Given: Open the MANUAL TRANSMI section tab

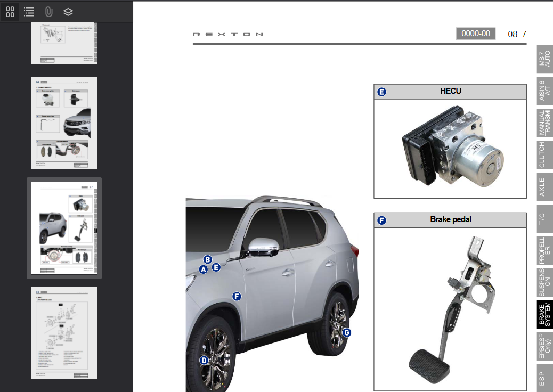Looking at the screenshot, I should tap(544, 123).
